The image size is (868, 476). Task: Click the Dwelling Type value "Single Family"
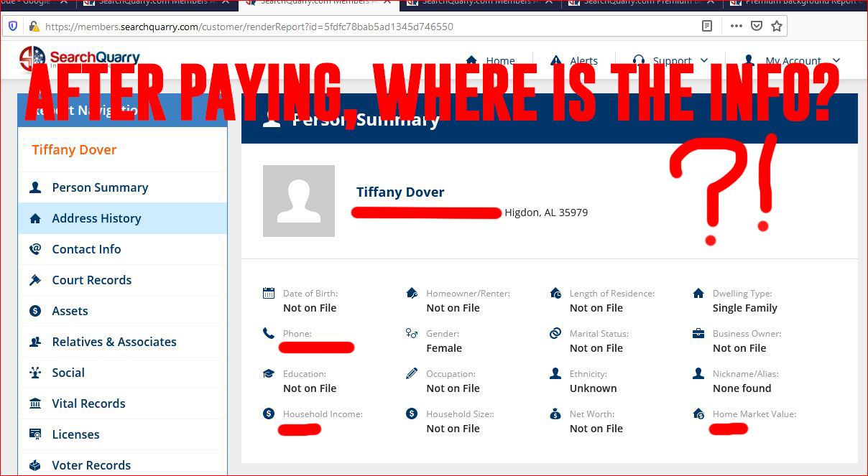[745, 308]
